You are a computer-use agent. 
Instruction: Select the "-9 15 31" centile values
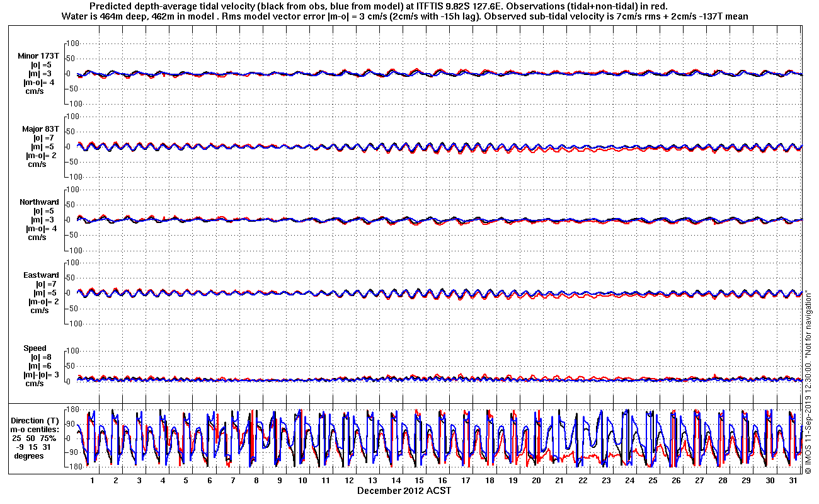click(35, 447)
